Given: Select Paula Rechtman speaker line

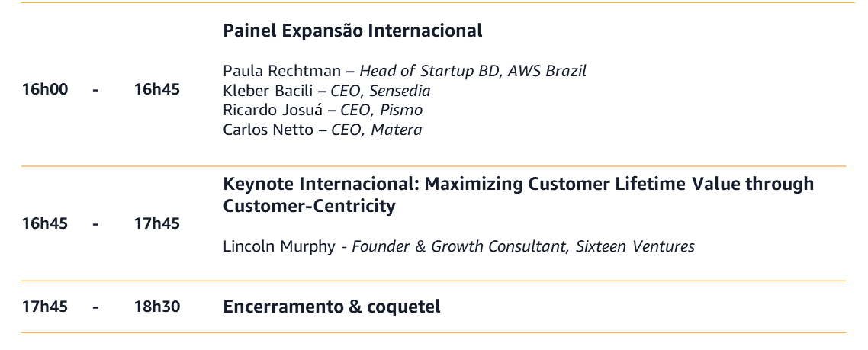Looking at the screenshot, I should pyautogui.click(x=405, y=71).
